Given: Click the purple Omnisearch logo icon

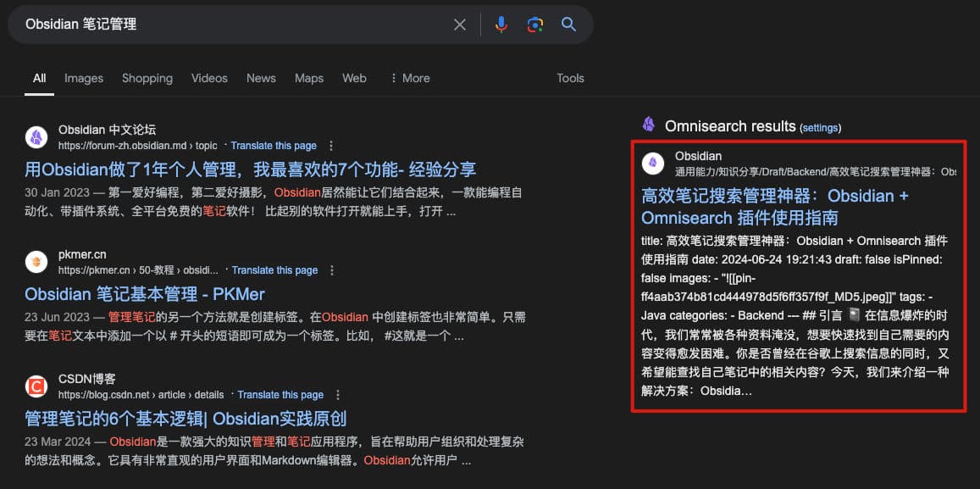Looking at the screenshot, I should coord(649,125).
